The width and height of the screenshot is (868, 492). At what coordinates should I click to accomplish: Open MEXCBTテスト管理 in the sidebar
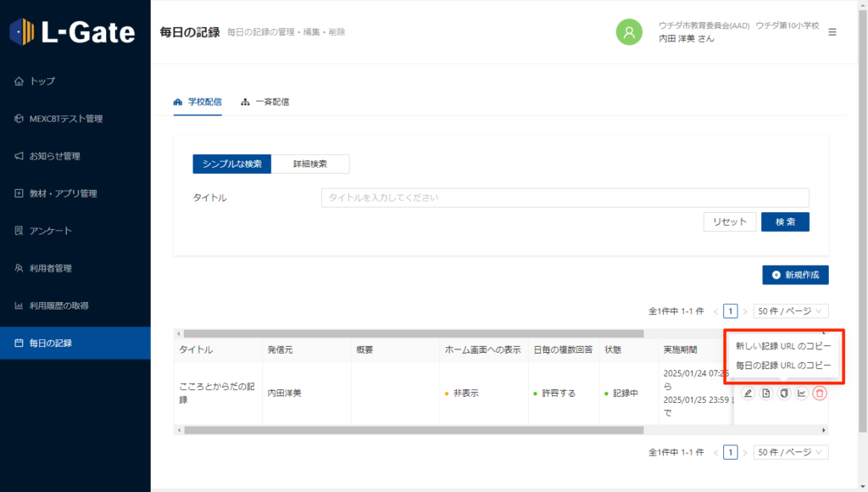coord(65,119)
